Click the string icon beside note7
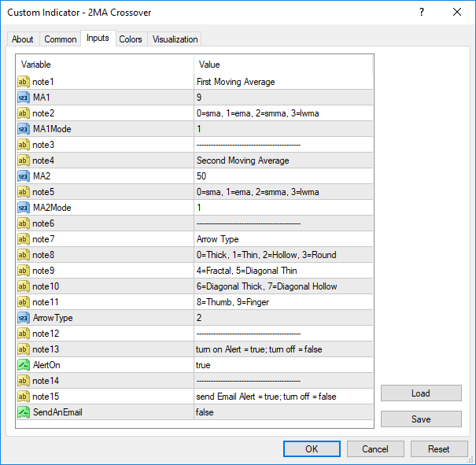This screenshot has height=465, width=476. [x=24, y=239]
